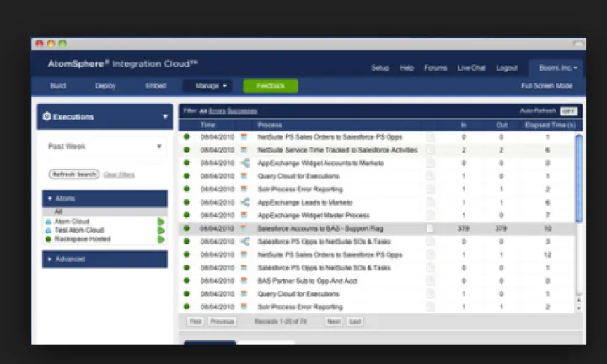Image resolution: width=607 pixels, height=364 pixels.
Task: Click green play arrow beside Rackspace Hosted
Action: [x=161, y=239]
